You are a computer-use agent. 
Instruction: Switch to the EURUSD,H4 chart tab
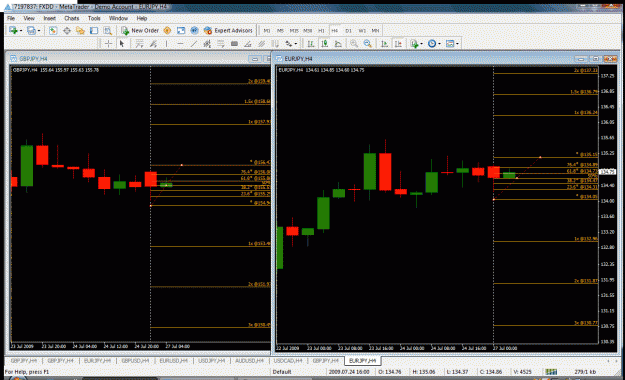tap(173, 361)
